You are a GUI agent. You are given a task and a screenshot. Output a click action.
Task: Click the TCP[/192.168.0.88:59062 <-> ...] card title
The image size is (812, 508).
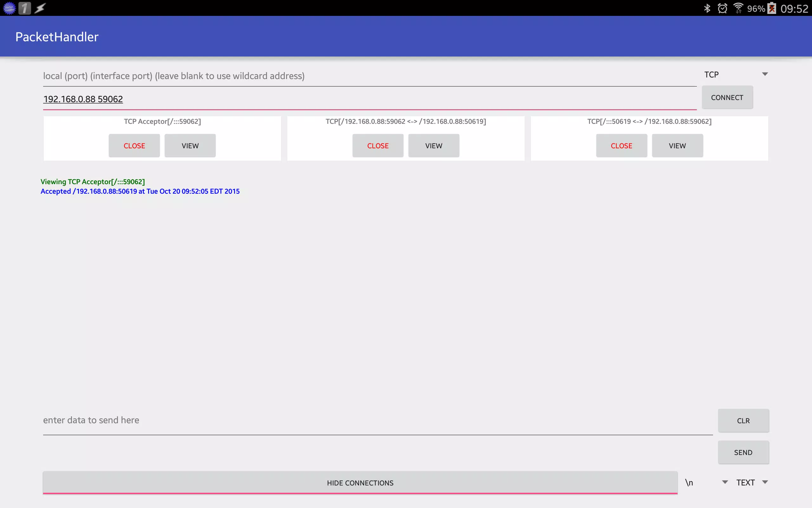406,121
